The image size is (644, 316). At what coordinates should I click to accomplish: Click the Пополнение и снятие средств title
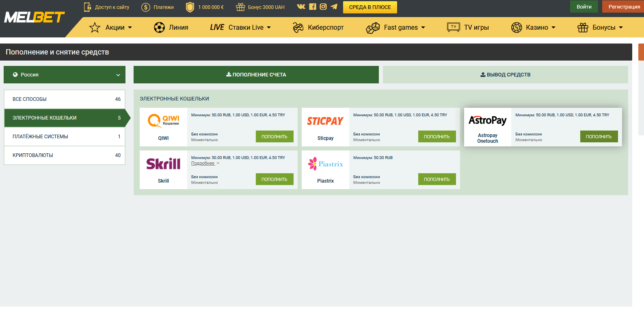pyautogui.click(x=57, y=52)
